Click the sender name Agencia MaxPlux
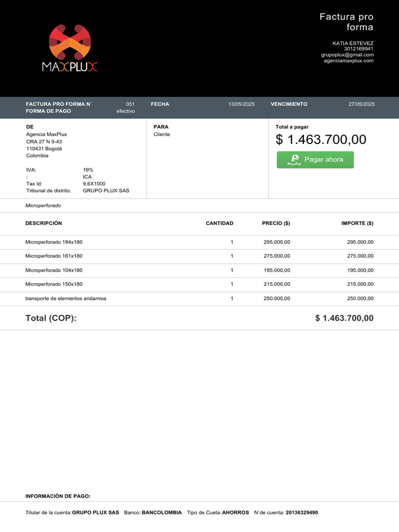Viewport: 399px width, 532px height. pyautogui.click(x=46, y=135)
